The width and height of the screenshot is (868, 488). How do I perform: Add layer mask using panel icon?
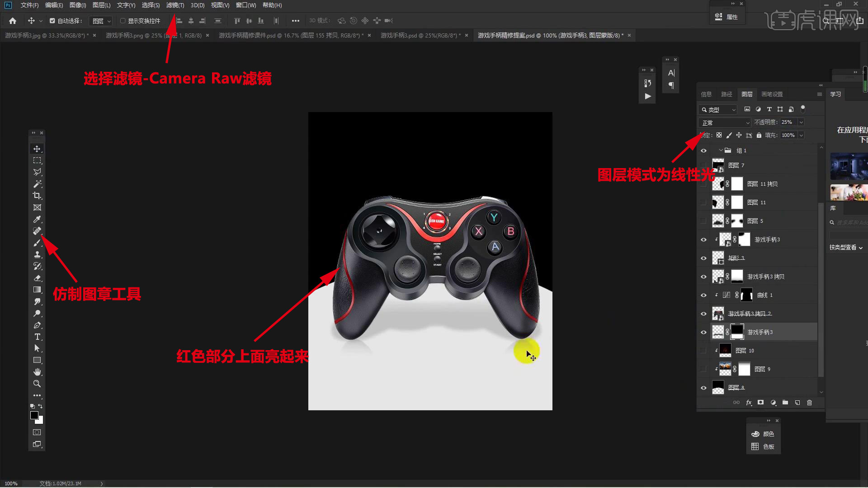760,403
